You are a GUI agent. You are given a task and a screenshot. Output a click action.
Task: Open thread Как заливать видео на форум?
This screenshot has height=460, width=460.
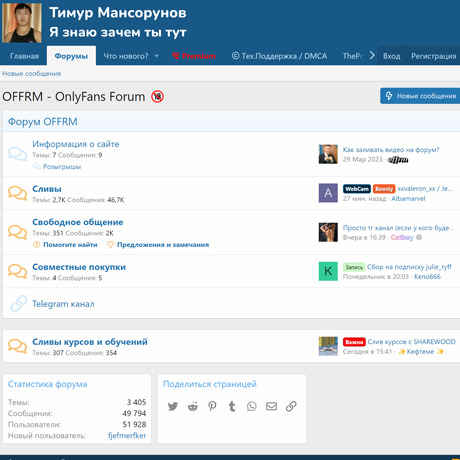point(391,150)
